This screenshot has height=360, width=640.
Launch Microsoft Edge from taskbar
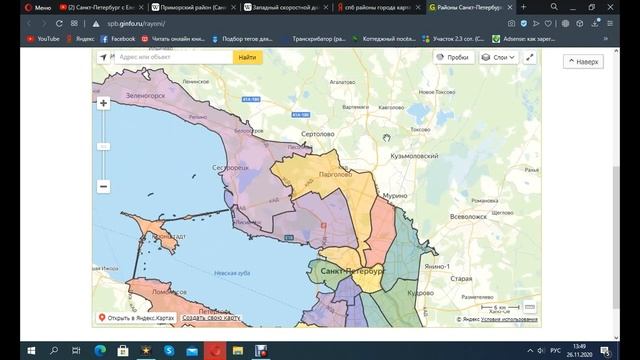point(100,351)
